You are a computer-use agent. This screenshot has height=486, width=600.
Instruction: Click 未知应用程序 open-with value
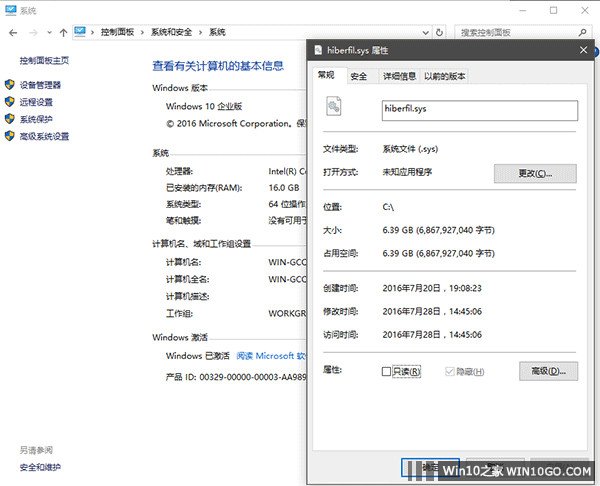pos(407,172)
